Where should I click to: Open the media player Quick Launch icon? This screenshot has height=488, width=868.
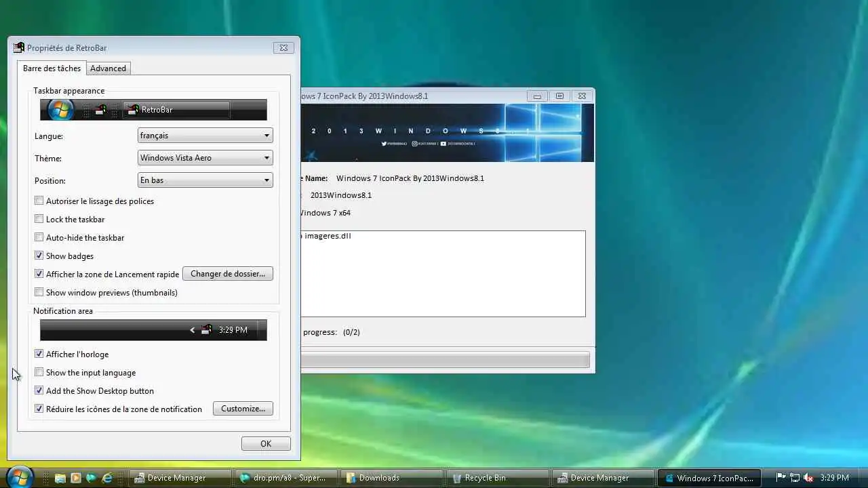[75, 478]
